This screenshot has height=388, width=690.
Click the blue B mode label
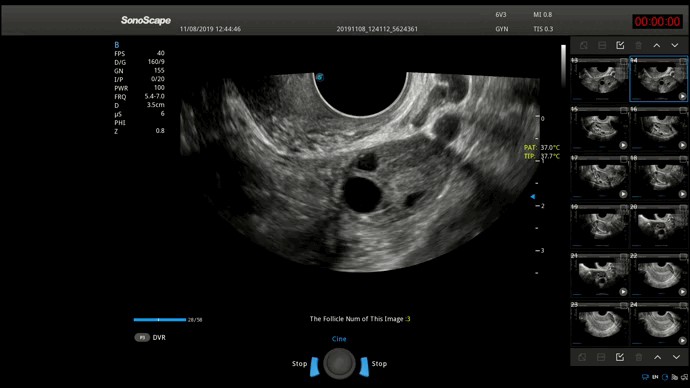pyautogui.click(x=117, y=45)
